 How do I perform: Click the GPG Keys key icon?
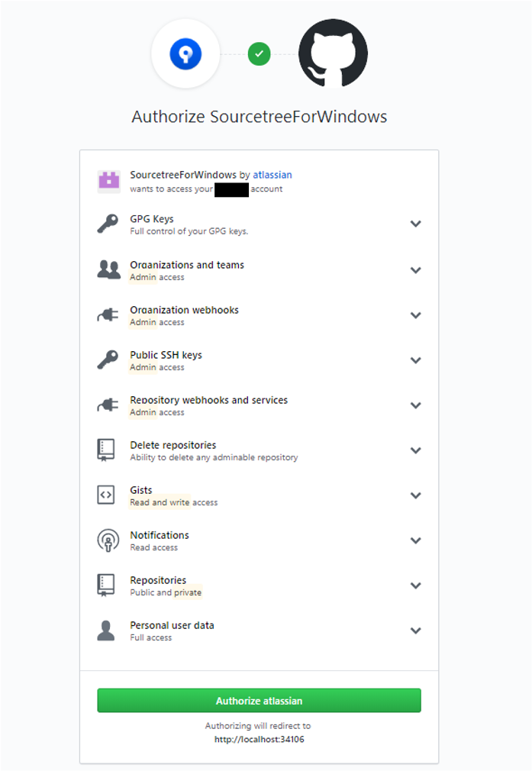[108, 224]
